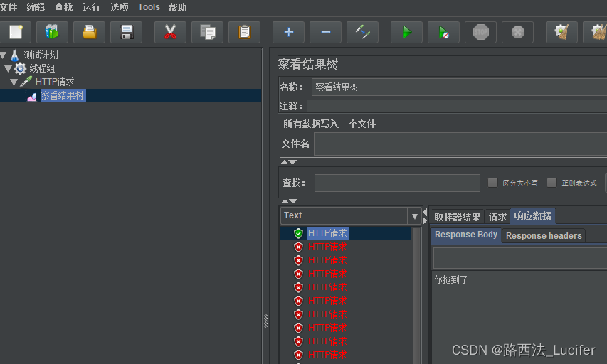607x364 pixels.
Task: Collapse the 测试计划 tree node
Action: tap(4, 55)
